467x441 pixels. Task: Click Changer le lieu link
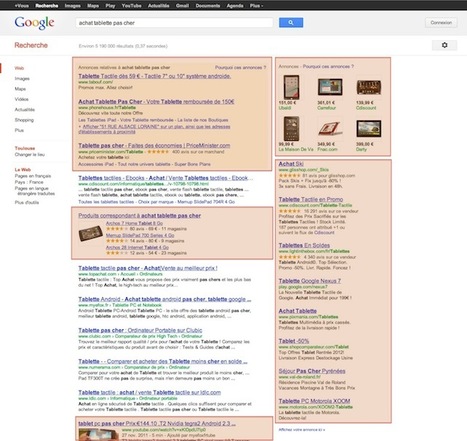pyautogui.click(x=30, y=154)
